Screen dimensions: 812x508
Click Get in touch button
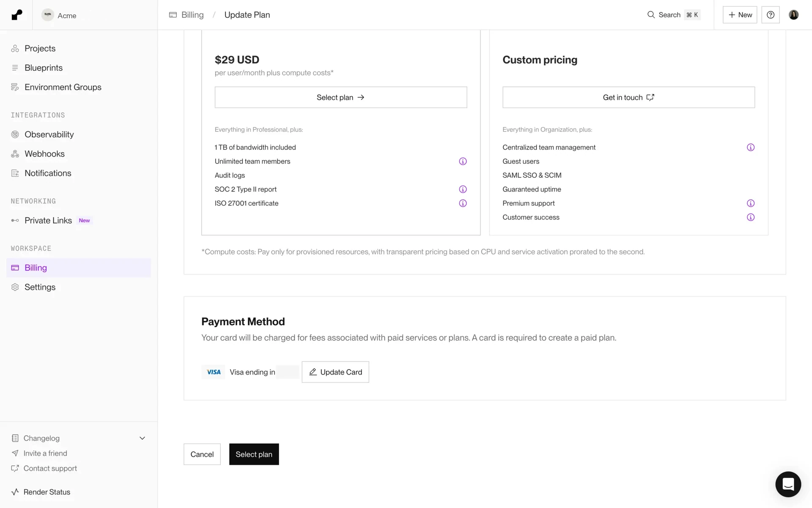(628, 97)
